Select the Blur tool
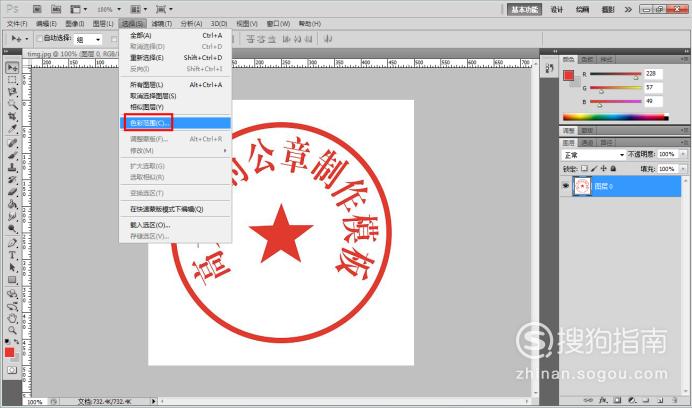Viewport: 692px width, 408px height. [x=12, y=217]
